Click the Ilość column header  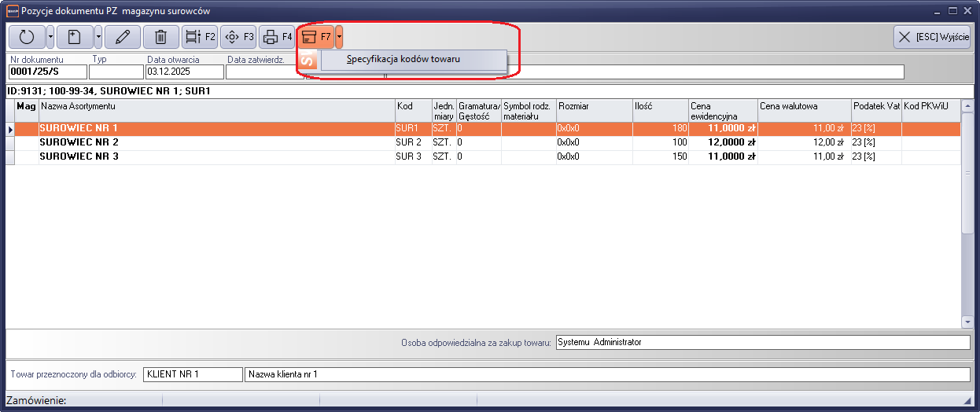point(659,106)
